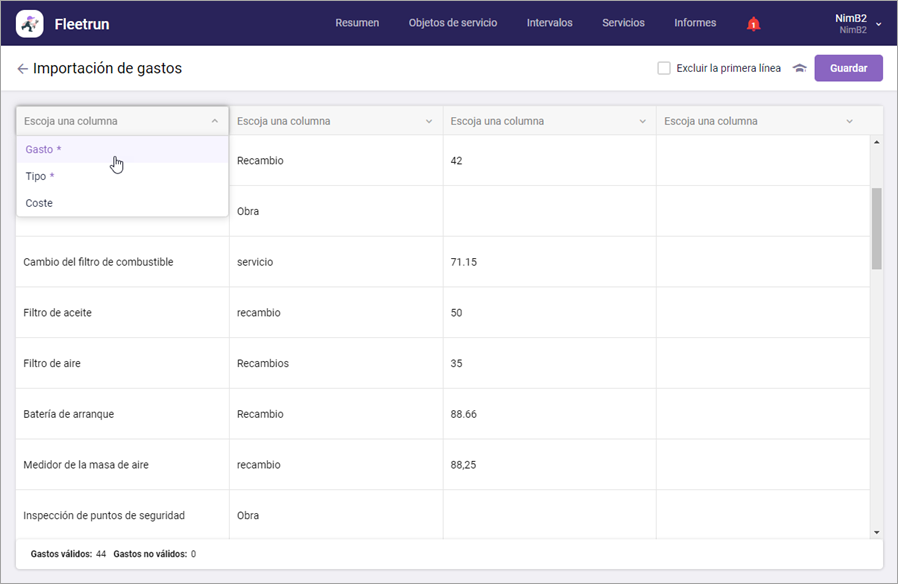Viewport: 898px width, 584px height.
Task: Collapse the first column selector dropdown
Action: point(215,121)
